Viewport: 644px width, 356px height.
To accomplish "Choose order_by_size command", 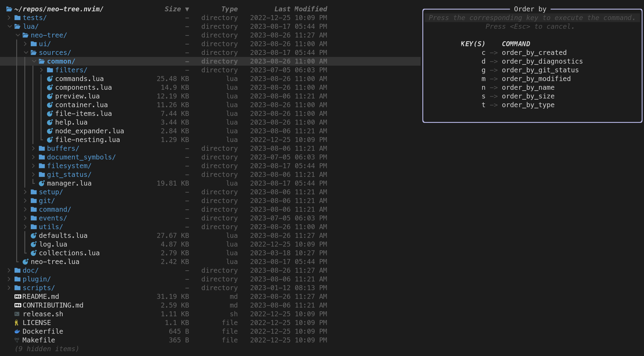I will pos(528,96).
